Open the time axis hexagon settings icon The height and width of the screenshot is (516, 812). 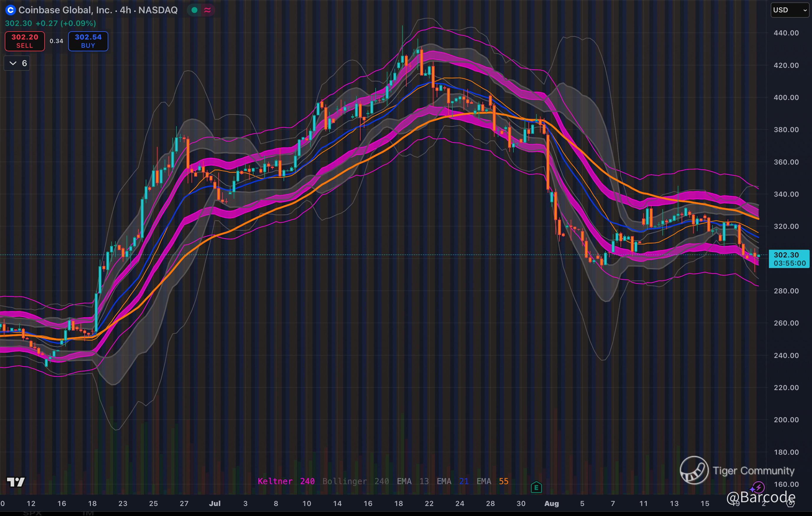[790, 504]
